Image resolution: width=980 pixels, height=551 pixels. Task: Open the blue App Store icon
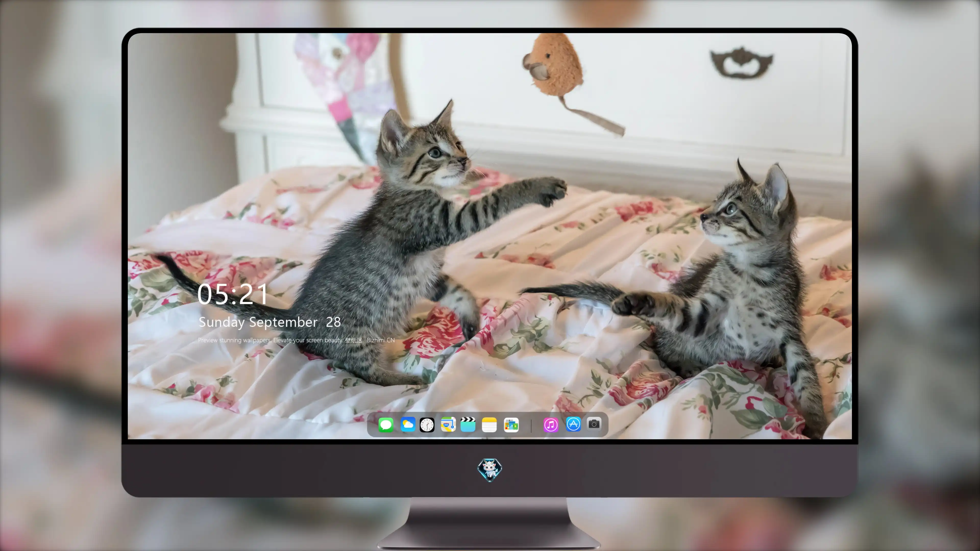(573, 424)
